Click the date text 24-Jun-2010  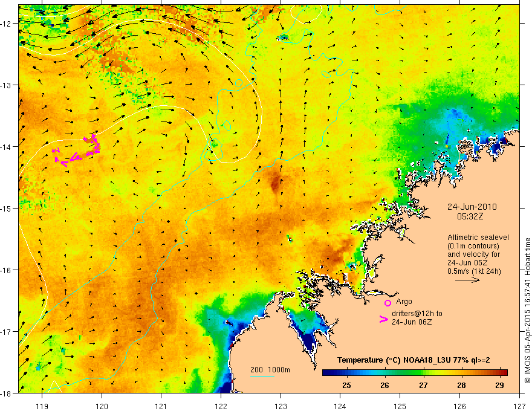(x=472, y=207)
